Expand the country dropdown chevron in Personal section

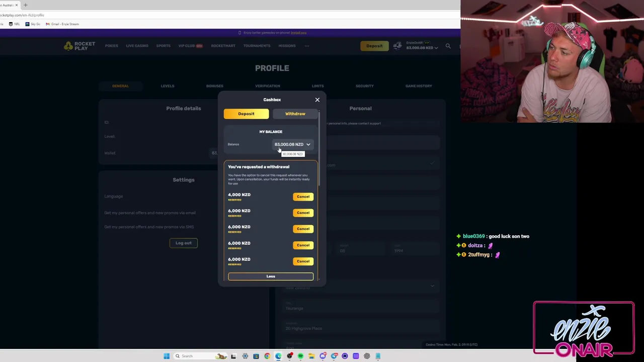point(432,286)
